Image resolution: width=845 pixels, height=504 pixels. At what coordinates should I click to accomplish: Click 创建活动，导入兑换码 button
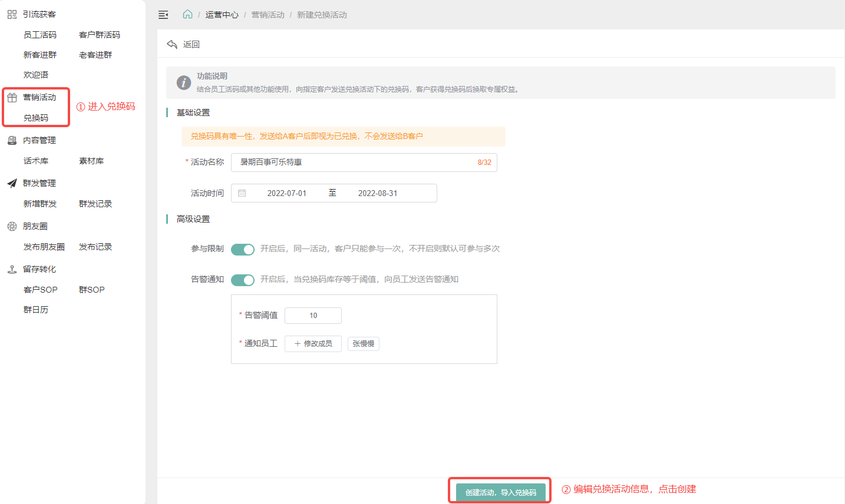click(x=500, y=492)
